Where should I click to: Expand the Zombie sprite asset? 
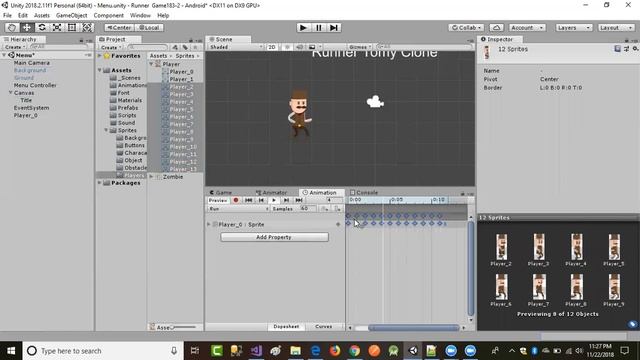[151, 177]
